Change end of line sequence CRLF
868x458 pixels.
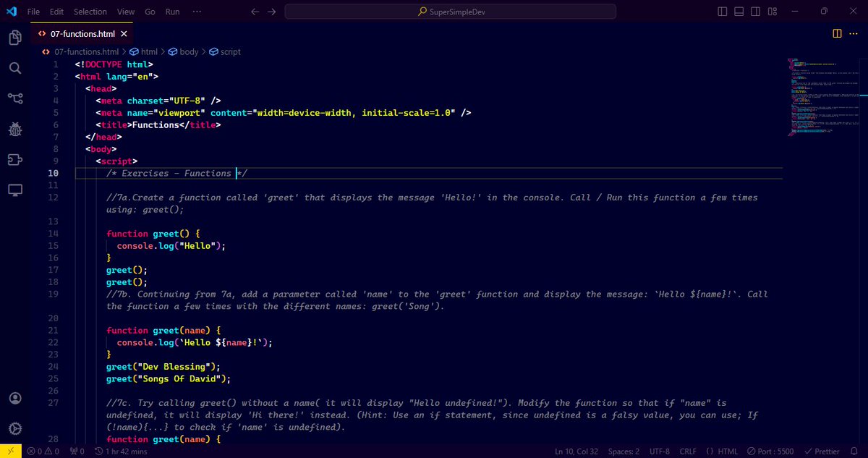tap(688, 451)
